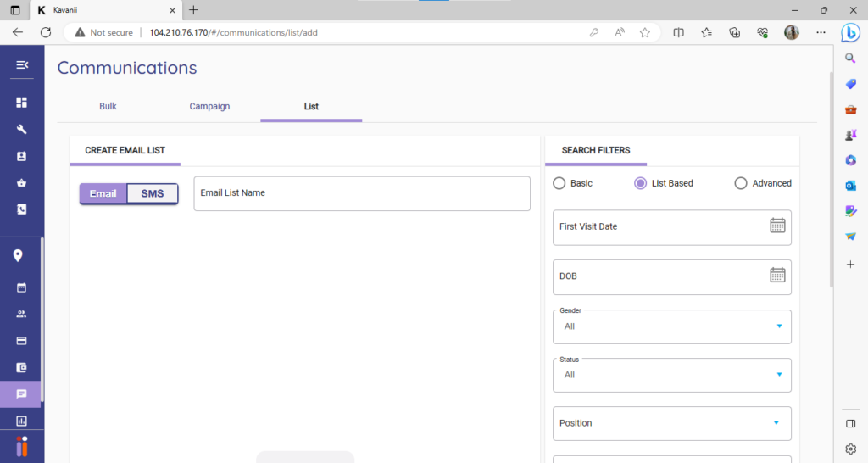Select the Basic search filter option
Viewport: 868px width, 463px height.
click(559, 183)
